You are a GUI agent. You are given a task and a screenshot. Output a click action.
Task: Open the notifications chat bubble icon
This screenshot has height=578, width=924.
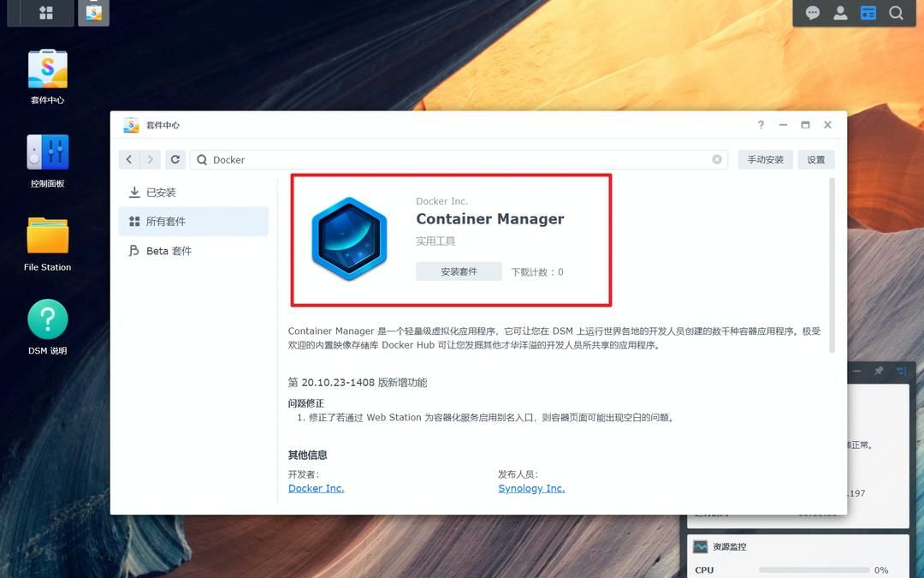[813, 13]
